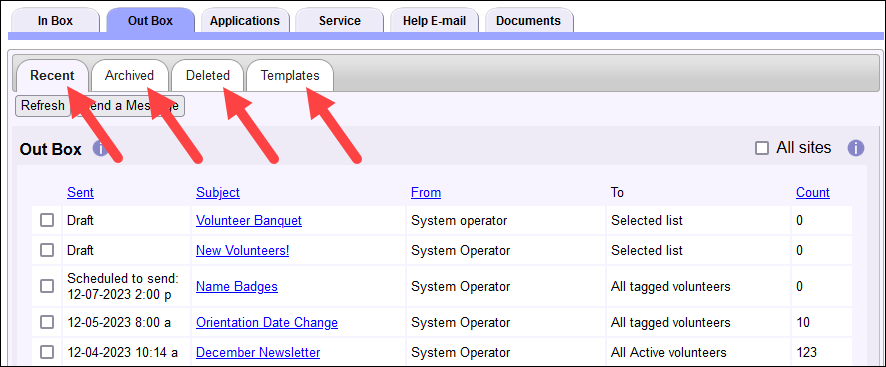The height and width of the screenshot is (367, 886).
Task: Select the Out Box tab
Action: click(150, 21)
